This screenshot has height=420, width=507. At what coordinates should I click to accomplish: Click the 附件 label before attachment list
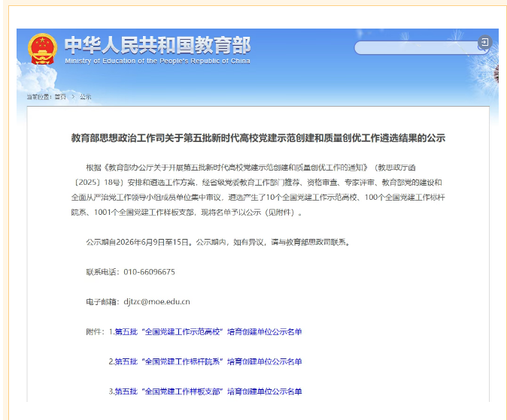pyautogui.click(x=96, y=332)
